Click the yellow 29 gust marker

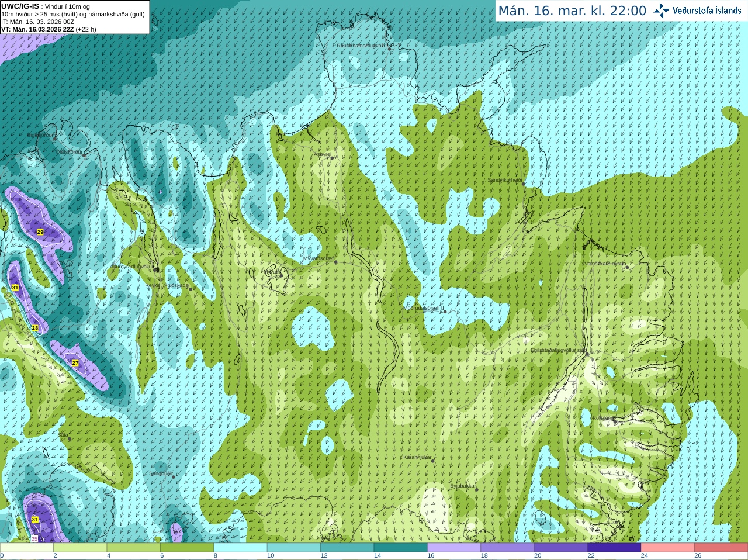coord(40,232)
